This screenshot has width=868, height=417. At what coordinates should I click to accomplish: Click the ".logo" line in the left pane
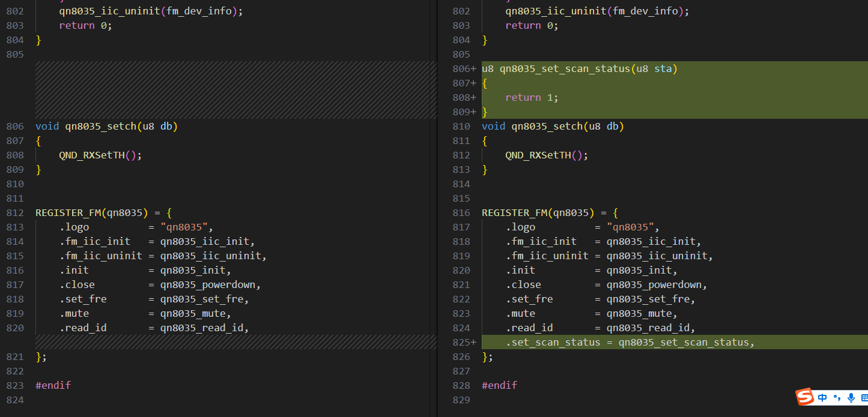click(136, 227)
